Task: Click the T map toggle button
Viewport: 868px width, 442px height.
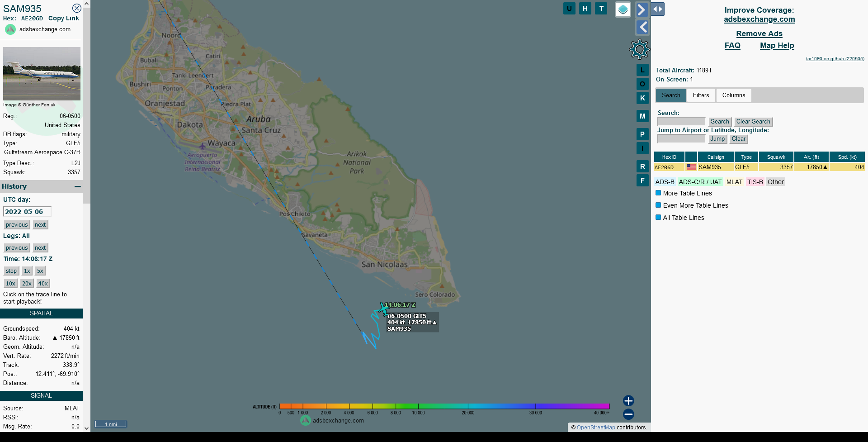Action: [x=601, y=8]
